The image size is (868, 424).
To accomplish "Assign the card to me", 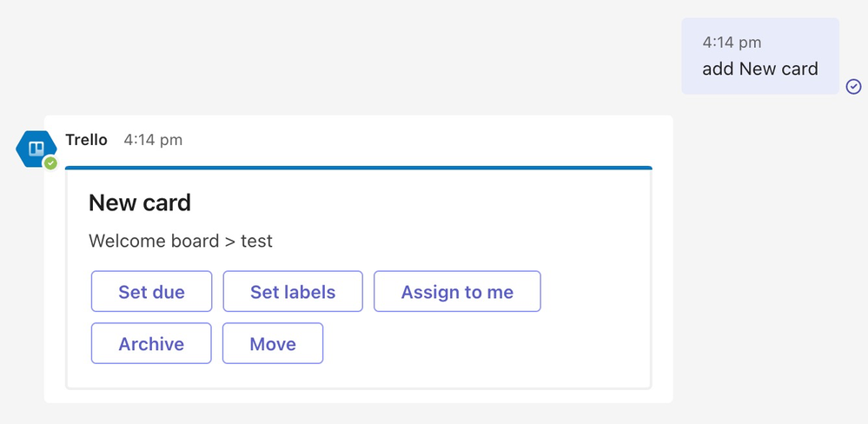I will point(457,292).
